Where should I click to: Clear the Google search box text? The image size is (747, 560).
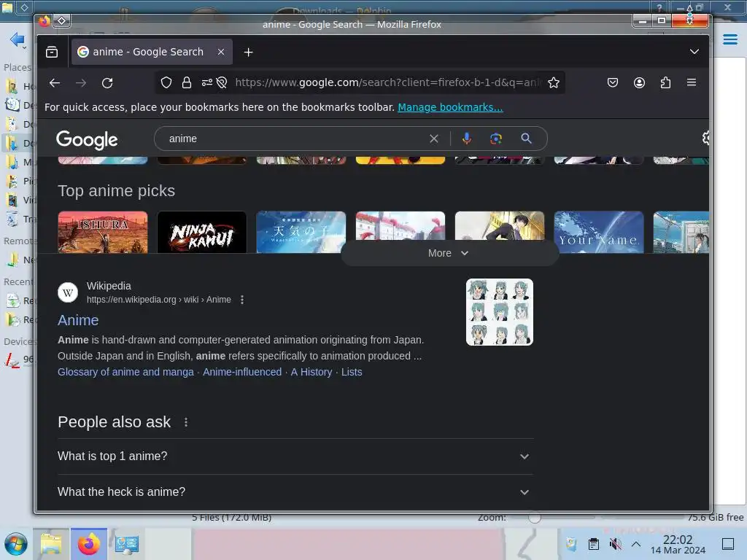pyautogui.click(x=433, y=139)
